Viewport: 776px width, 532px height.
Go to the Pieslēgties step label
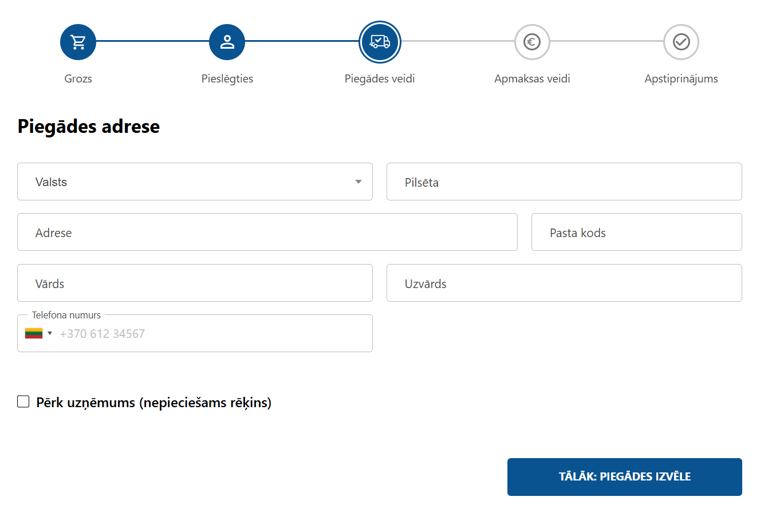pos(227,78)
